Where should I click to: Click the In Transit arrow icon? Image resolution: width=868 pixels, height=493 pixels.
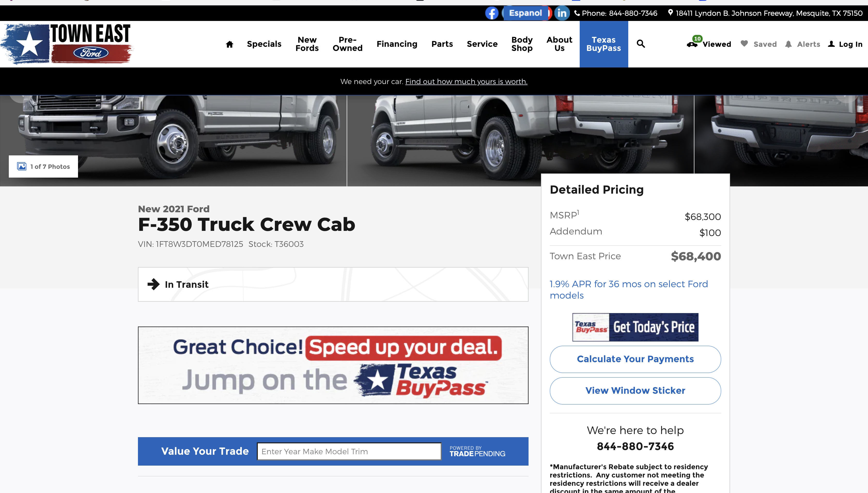coord(153,284)
